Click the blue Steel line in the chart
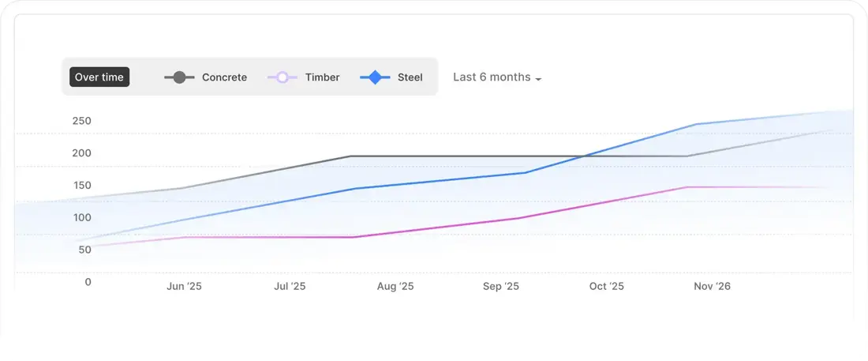The image size is (868, 361). tap(434, 181)
